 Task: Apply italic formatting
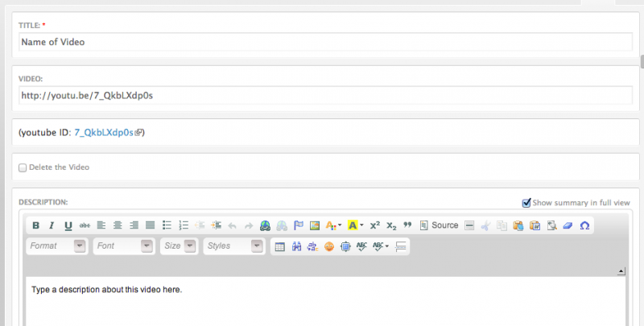(x=52, y=225)
